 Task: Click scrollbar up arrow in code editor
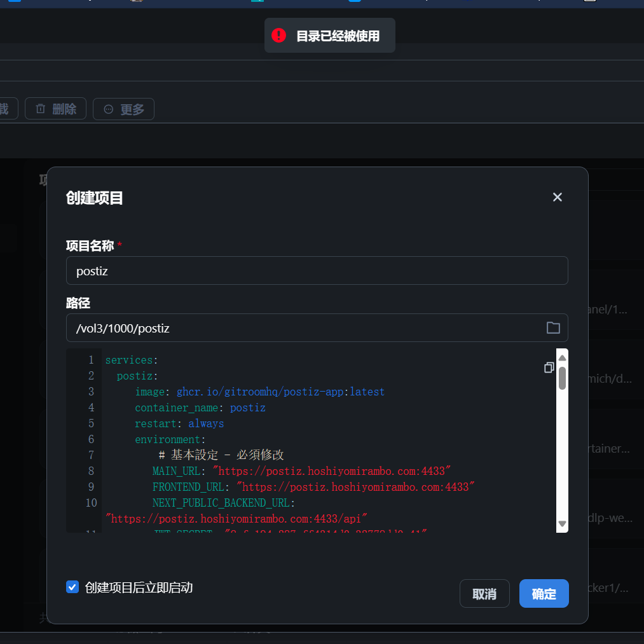pos(562,358)
